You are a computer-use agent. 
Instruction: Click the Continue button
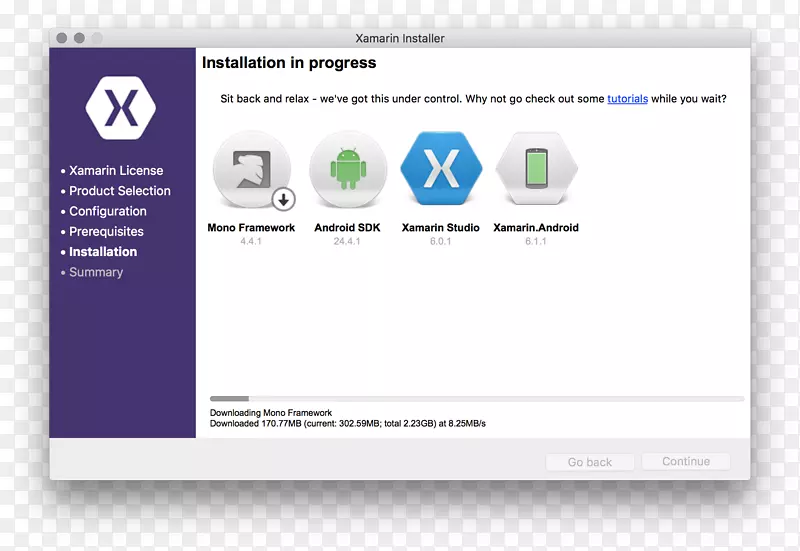click(x=686, y=461)
